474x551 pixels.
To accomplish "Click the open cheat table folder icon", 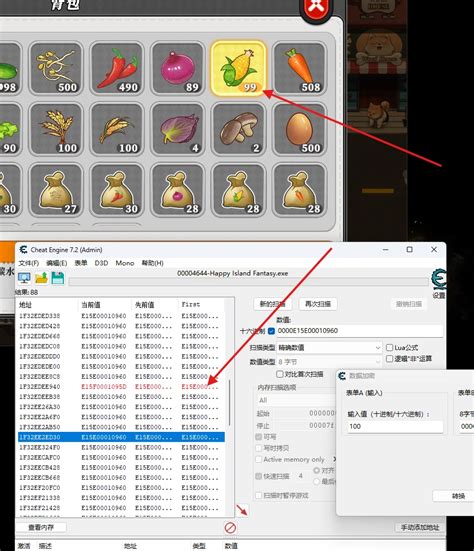I will click(x=41, y=278).
